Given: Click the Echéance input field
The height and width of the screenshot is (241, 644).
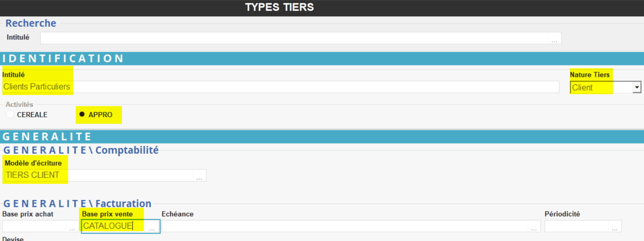Looking at the screenshot, I should tap(345, 226).
